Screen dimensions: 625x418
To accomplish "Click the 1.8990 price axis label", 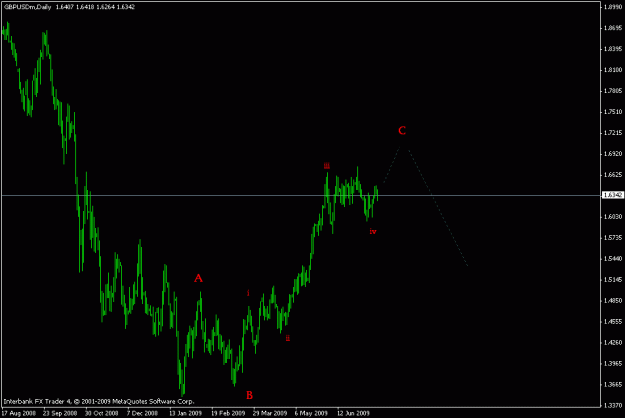I will (x=613, y=7).
